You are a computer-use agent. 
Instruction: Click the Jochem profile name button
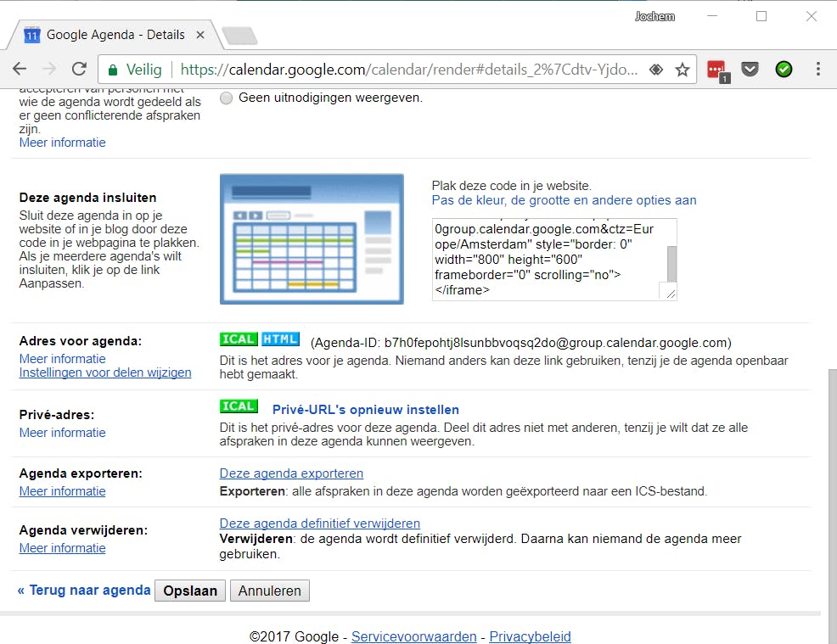(654, 16)
